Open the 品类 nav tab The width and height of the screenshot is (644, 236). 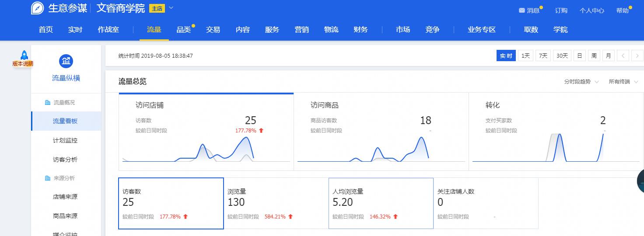(184, 30)
